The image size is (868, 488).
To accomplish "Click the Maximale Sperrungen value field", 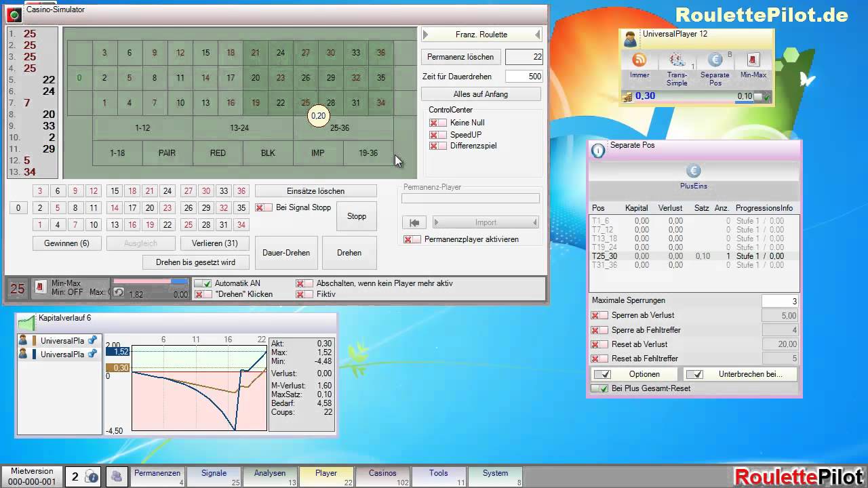I will coord(780,301).
